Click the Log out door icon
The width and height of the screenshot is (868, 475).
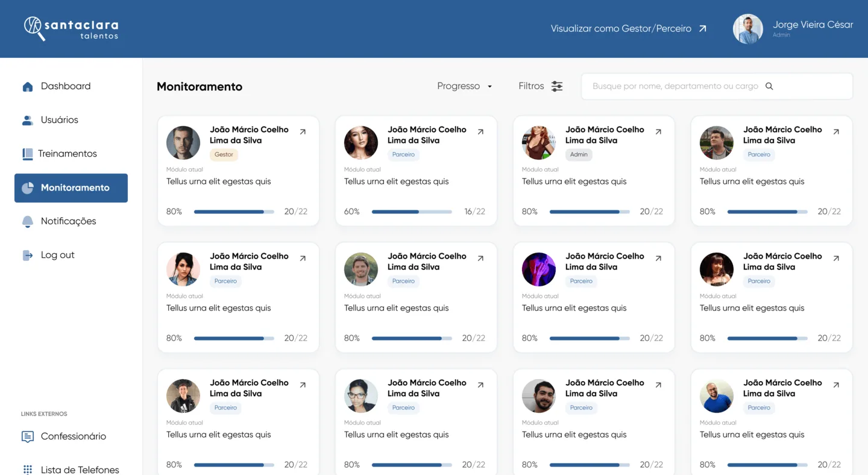28,256
